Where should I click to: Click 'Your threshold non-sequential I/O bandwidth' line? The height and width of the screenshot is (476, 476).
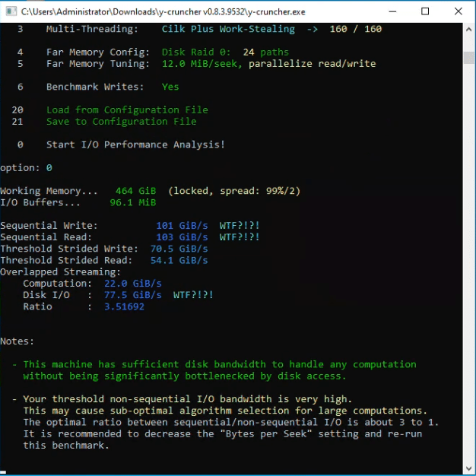pos(188,399)
